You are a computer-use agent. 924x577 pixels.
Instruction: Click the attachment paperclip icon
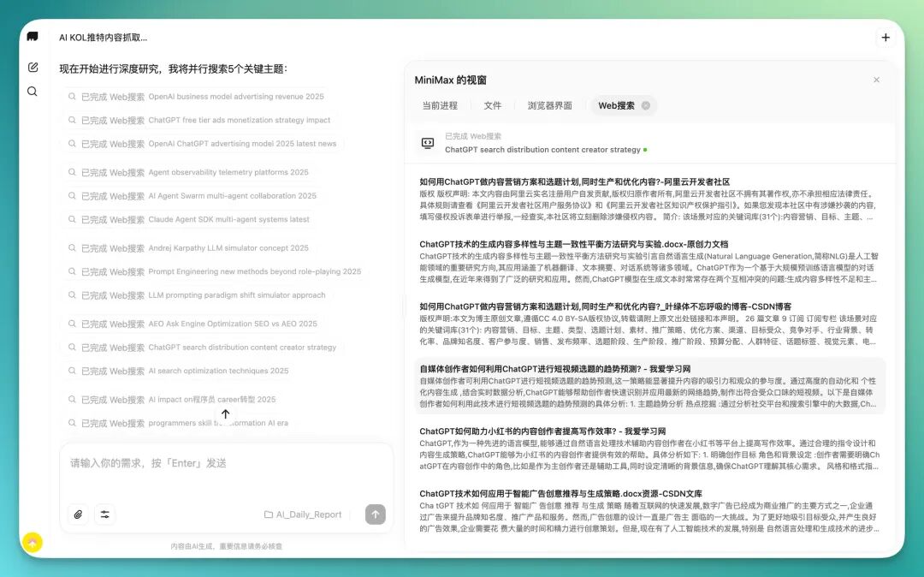coord(79,515)
